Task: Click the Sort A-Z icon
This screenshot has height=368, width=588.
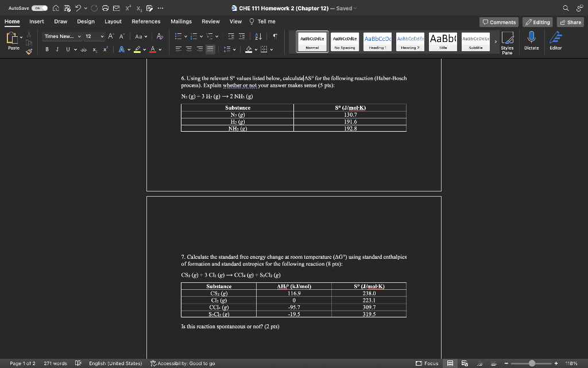Action: 258,36
